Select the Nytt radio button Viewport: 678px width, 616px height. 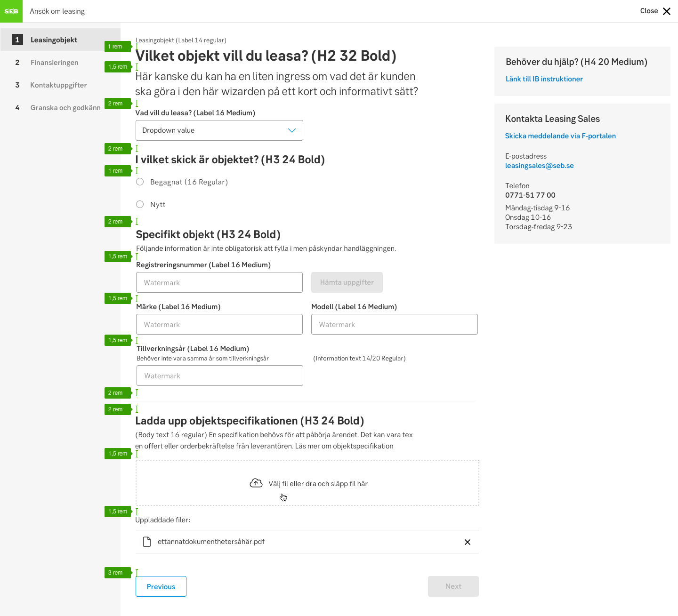[140, 204]
